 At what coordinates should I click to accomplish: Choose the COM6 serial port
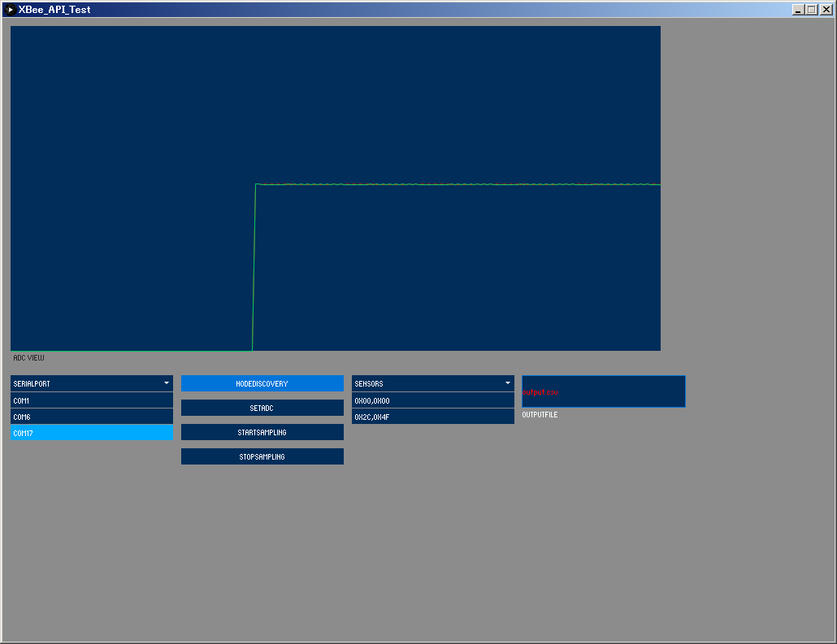[x=91, y=417]
